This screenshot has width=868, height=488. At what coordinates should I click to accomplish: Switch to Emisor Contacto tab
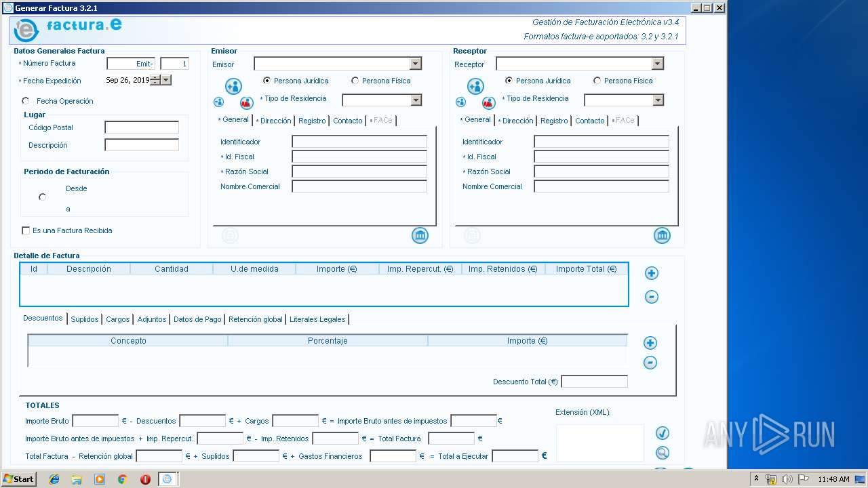coord(348,121)
